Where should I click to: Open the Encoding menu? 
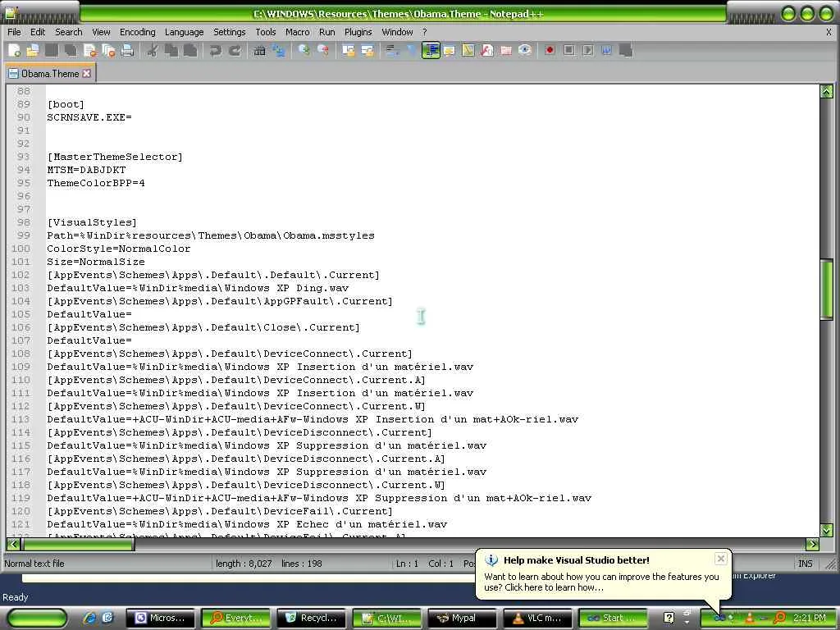point(137,32)
